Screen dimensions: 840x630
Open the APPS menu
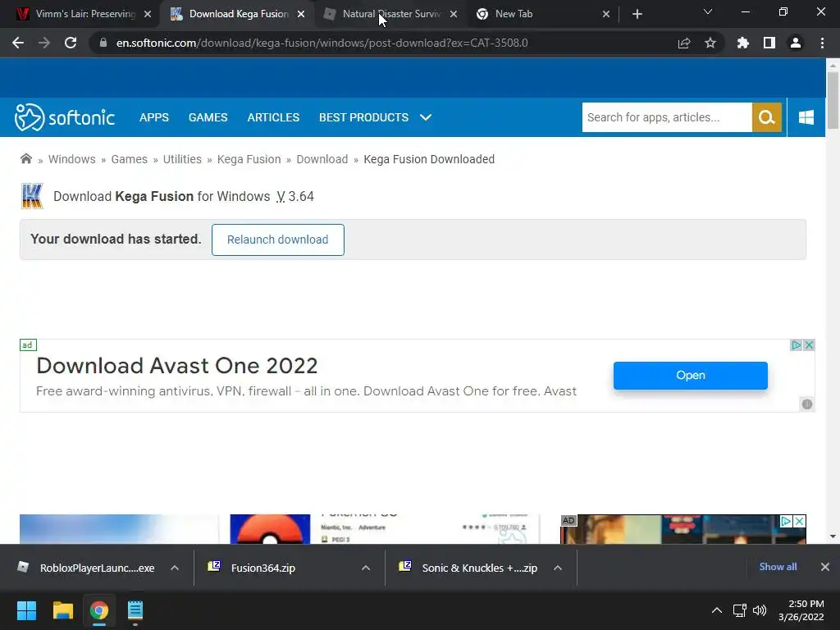153,117
